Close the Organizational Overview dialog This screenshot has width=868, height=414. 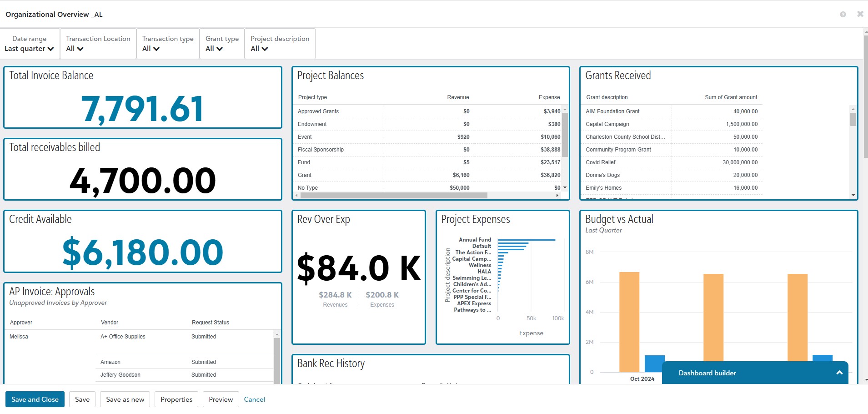point(860,14)
